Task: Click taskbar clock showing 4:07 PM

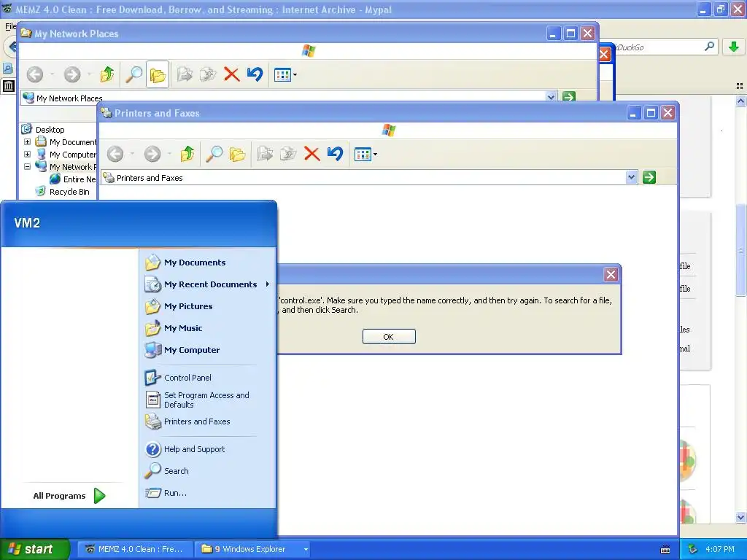Action: click(x=719, y=549)
